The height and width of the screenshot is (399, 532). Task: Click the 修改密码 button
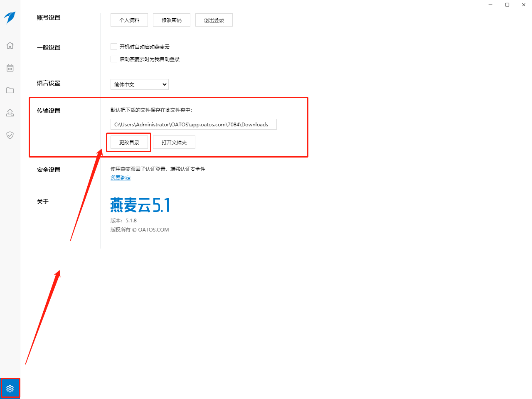(x=171, y=20)
